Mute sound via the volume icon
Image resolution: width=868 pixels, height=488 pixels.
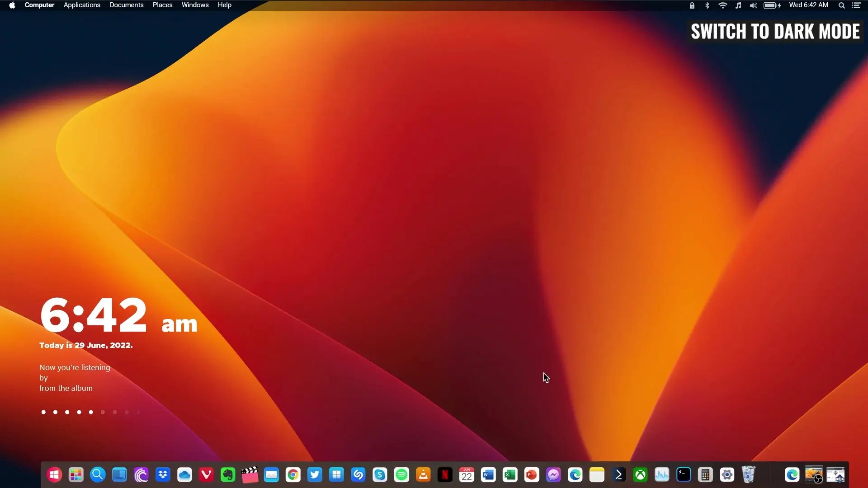(x=753, y=5)
